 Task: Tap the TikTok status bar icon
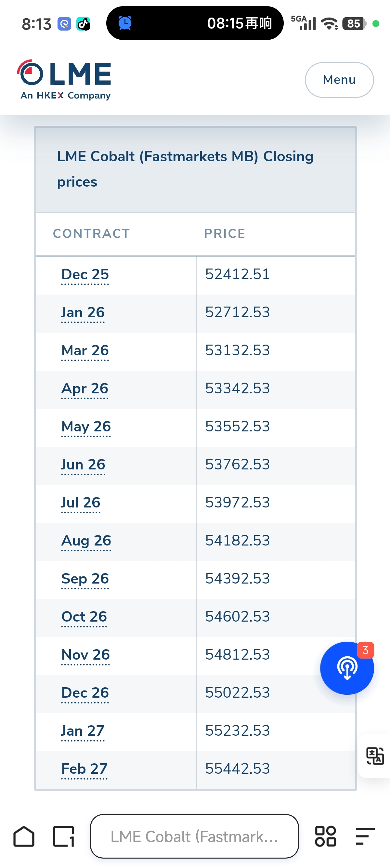click(x=83, y=24)
